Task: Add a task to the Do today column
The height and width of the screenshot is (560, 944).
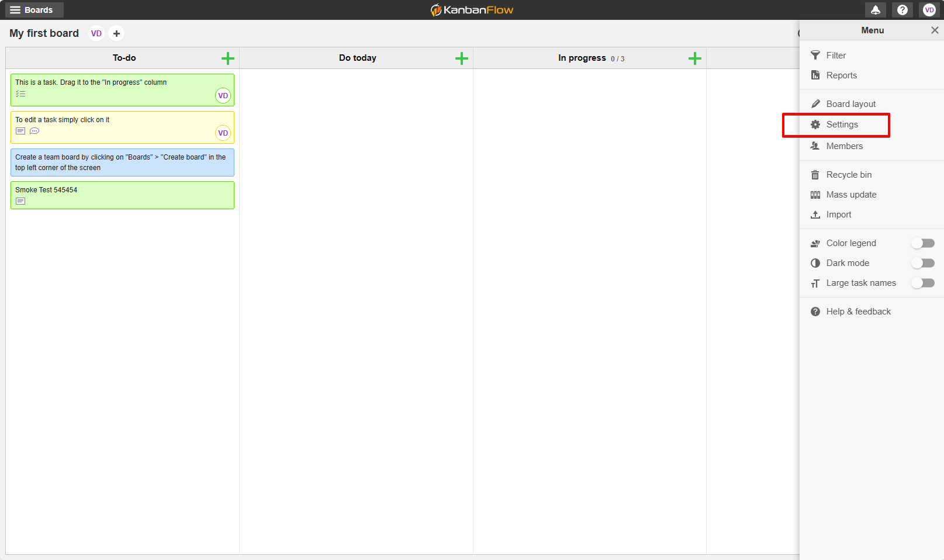Action: coord(461,58)
